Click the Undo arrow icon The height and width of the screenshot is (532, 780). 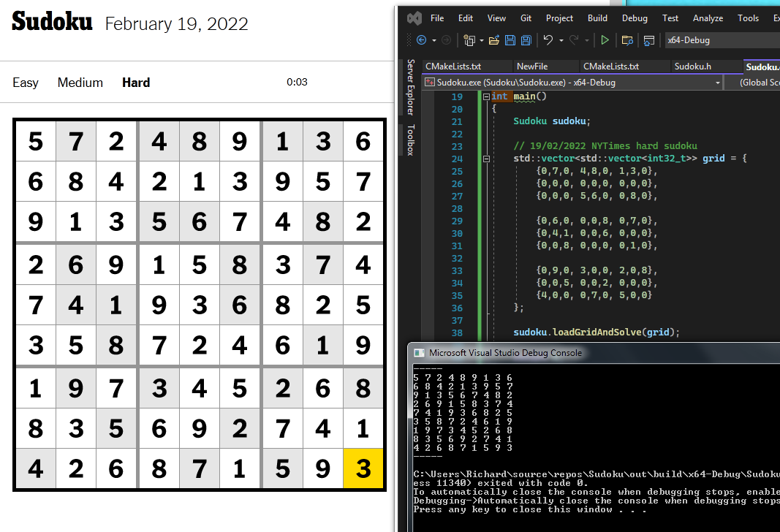tap(548, 39)
